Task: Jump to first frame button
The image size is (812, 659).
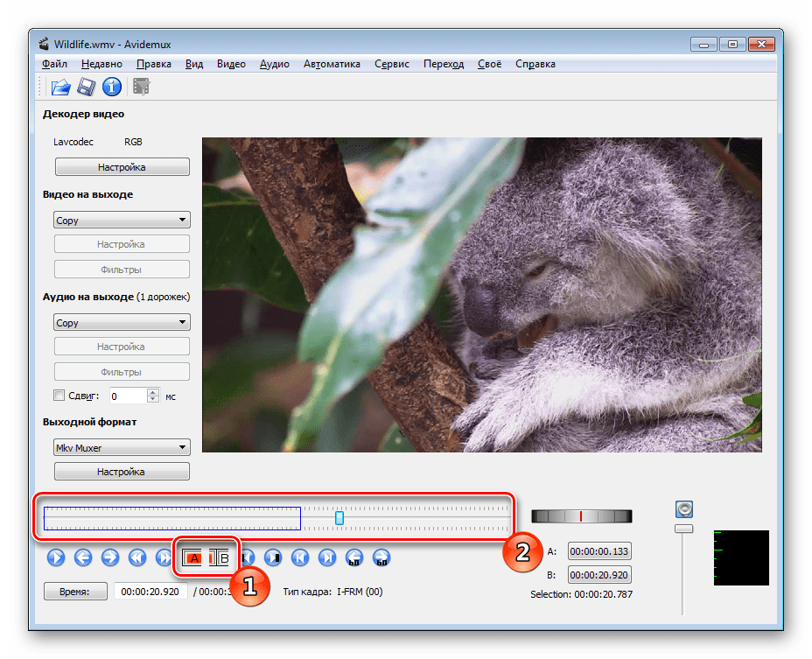Action: pyautogui.click(x=300, y=557)
